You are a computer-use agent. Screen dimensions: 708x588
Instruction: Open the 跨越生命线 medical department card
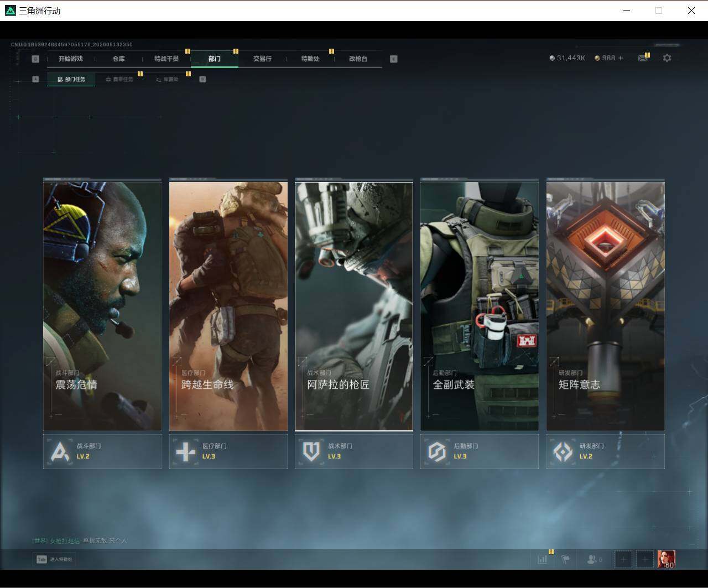pyautogui.click(x=228, y=306)
